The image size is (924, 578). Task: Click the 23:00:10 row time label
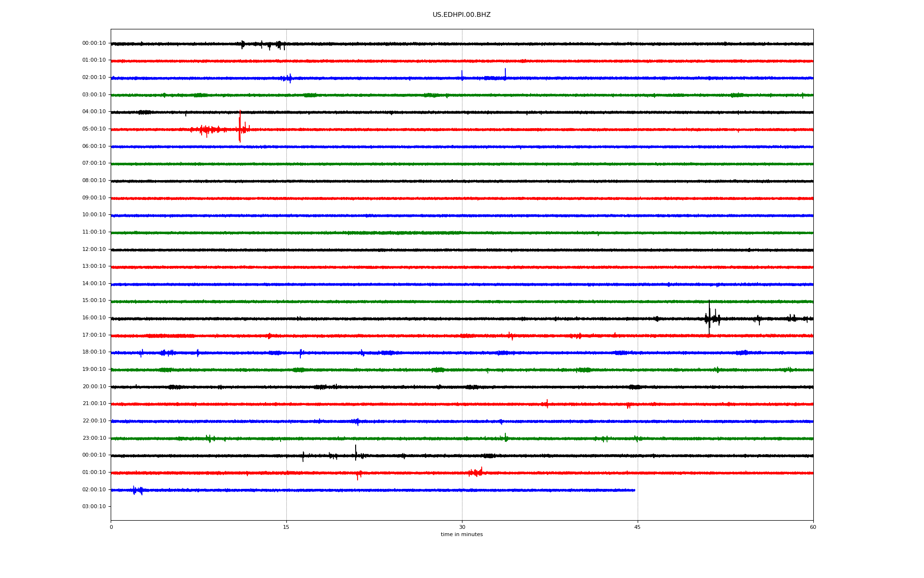coord(94,438)
